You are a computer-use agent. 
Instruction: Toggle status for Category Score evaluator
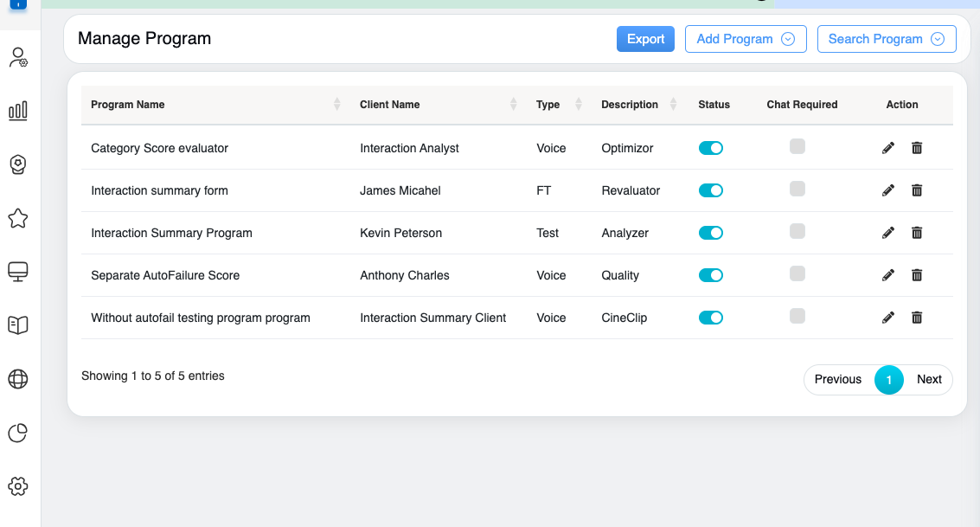tap(710, 148)
